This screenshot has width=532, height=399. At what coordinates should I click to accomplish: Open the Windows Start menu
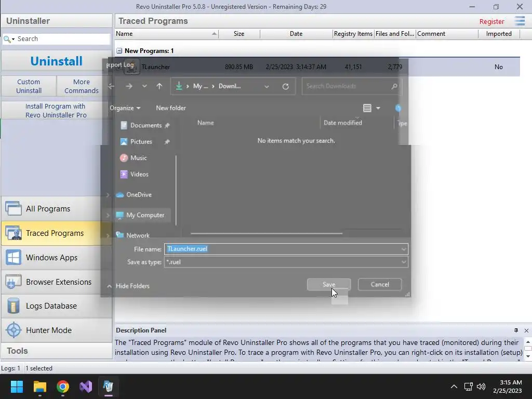point(17,387)
